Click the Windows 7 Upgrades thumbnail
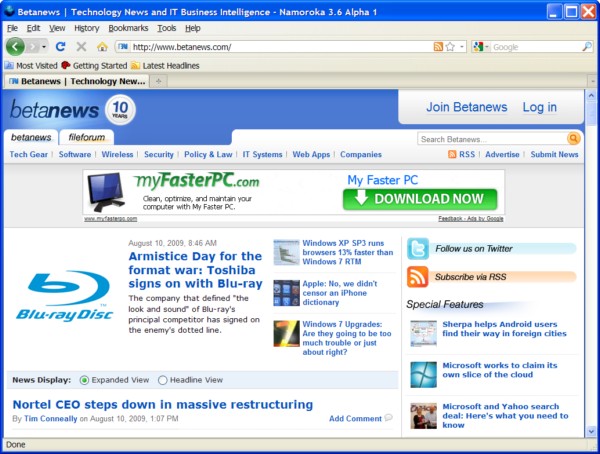This screenshot has height=454, width=600. (x=286, y=333)
